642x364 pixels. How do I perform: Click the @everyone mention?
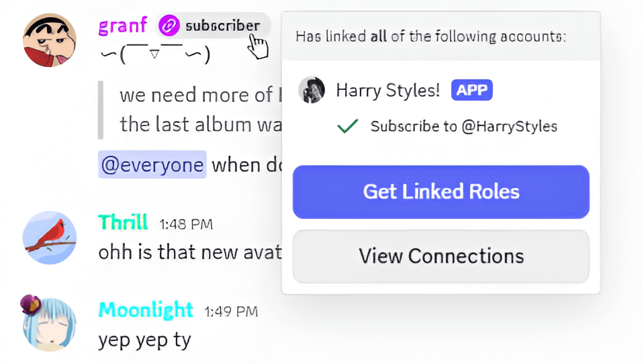click(152, 164)
